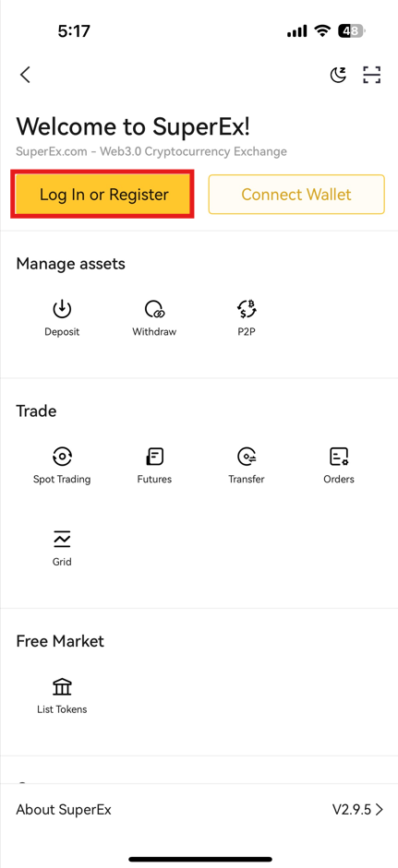This screenshot has height=868, width=398.
Task: Open the QR scan icon
Action: (x=372, y=74)
